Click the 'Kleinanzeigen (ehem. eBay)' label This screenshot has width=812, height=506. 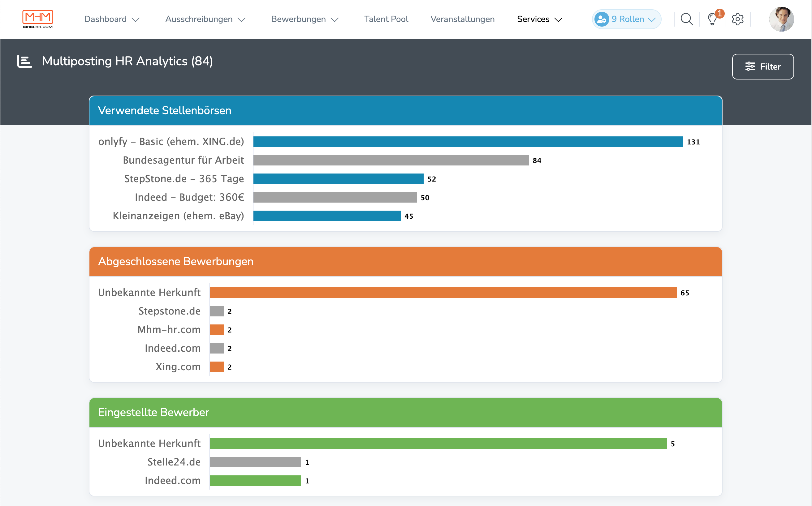tap(179, 216)
